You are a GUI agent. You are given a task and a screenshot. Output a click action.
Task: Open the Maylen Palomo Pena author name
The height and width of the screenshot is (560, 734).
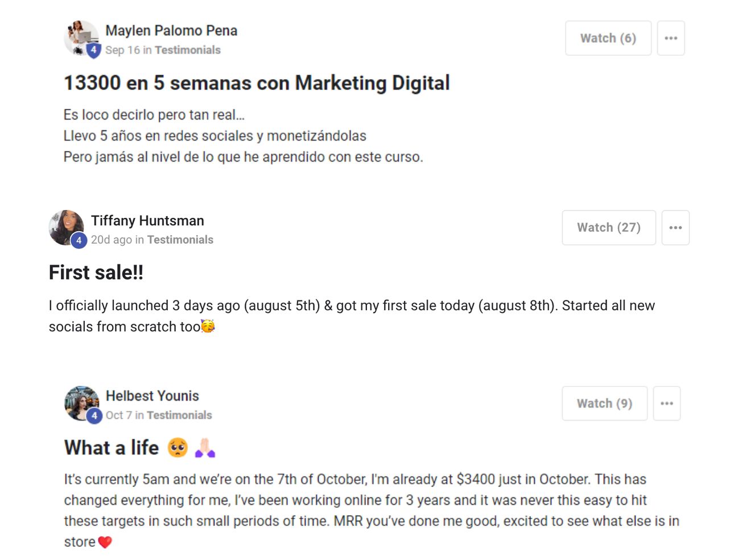pos(171,31)
